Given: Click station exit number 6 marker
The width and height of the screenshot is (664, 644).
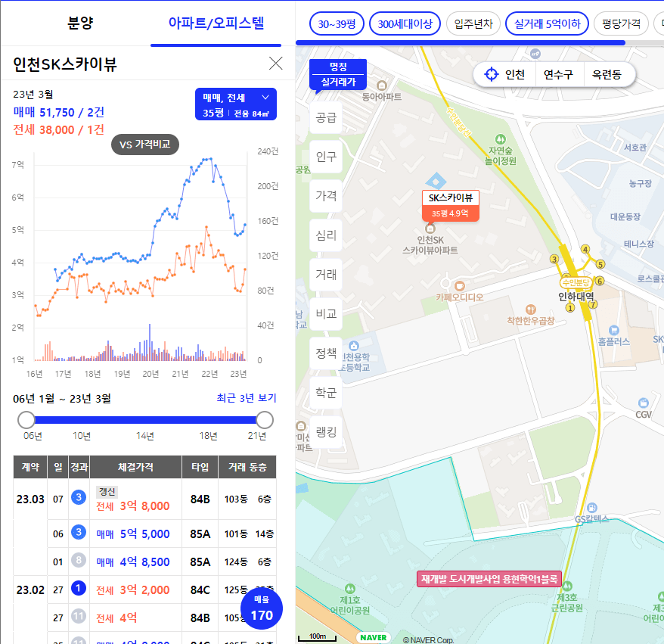Looking at the screenshot, I should (599, 281).
